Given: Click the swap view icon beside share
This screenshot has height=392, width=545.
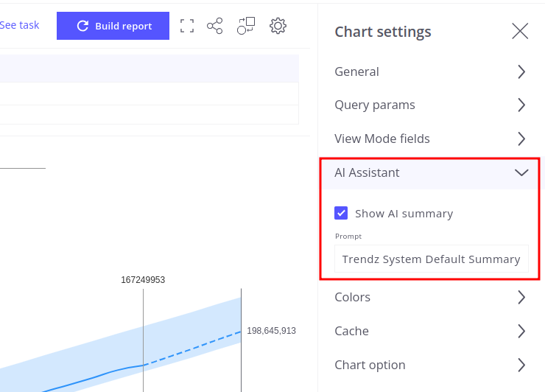Looking at the screenshot, I should click(x=246, y=26).
